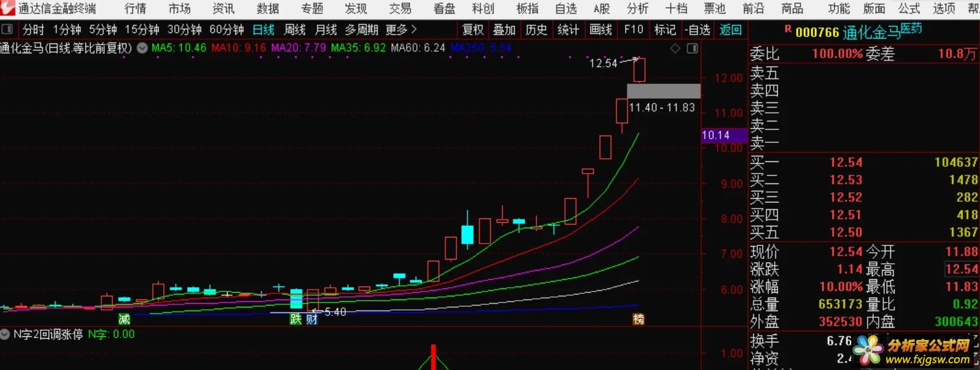Toggle the side panel icon beside the diamond
Screen dimensions: 980x370
click(x=692, y=48)
